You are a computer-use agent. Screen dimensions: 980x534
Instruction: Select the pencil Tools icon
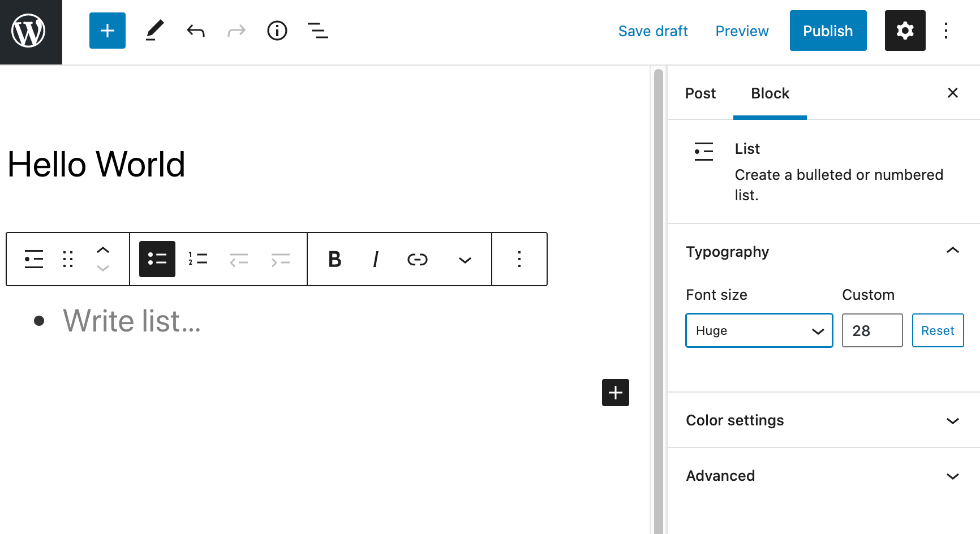tap(154, 31)
